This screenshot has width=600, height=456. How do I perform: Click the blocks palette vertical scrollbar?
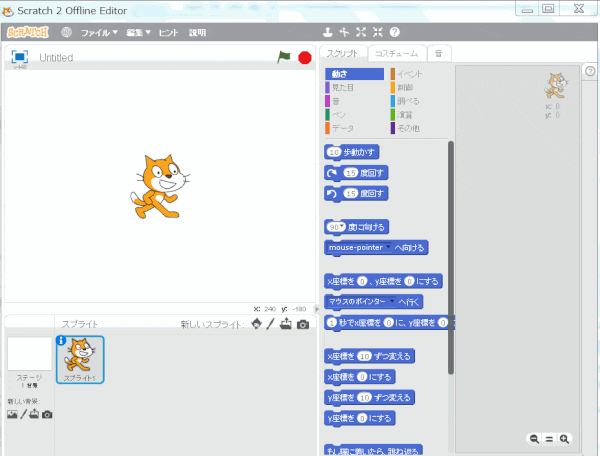click(451, 257)
